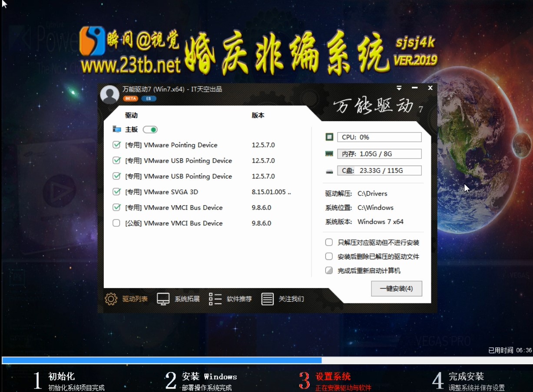Switch to the 系统拓展 tab
Screen dimensions: 533x392
click(x=187, y=299)
